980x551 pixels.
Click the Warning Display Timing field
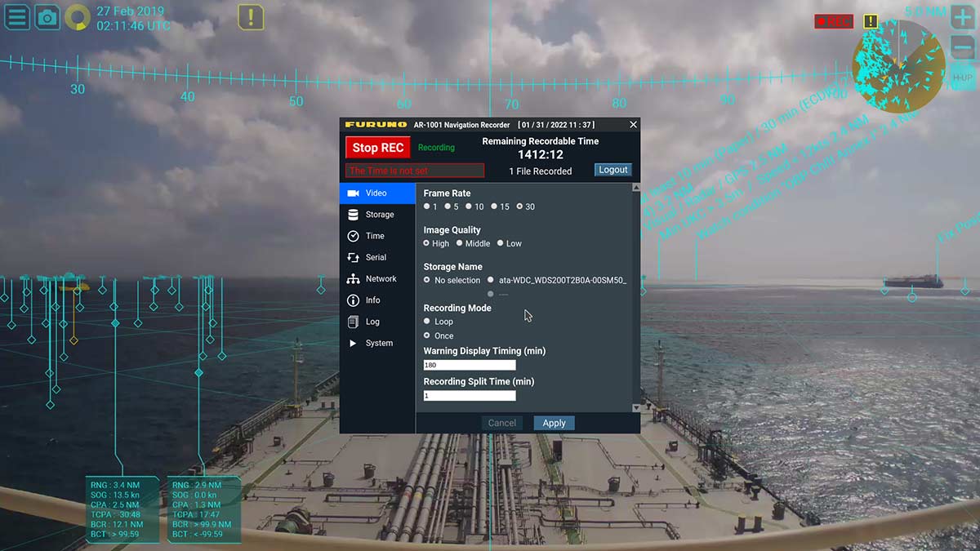pos(470,365)
